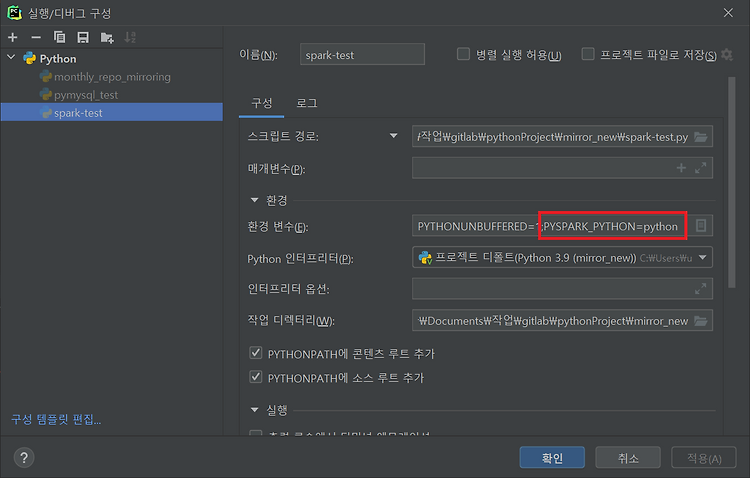Remove the selected configuration
This screenshot has height=478, width=750.
[x=36, y=37]
